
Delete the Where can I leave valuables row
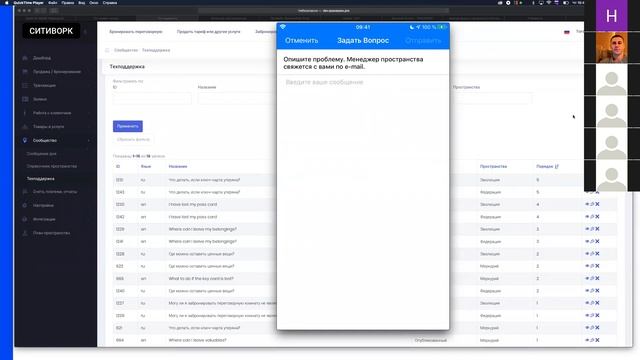(597, 340)
